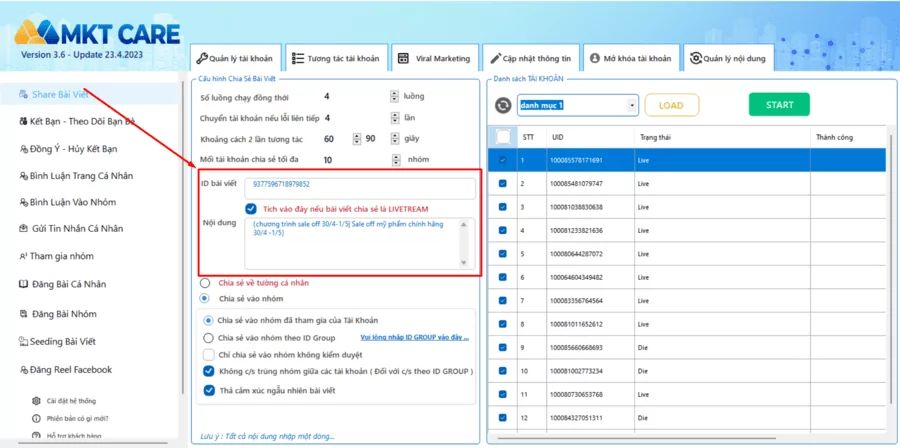Open the Mở khóa tài khoản tab
Screen dimensions: 900x448
(x=630, y=59)
